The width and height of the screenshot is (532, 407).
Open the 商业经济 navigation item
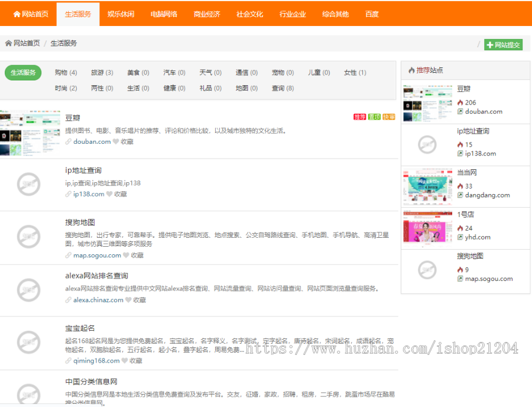[207, 14]
